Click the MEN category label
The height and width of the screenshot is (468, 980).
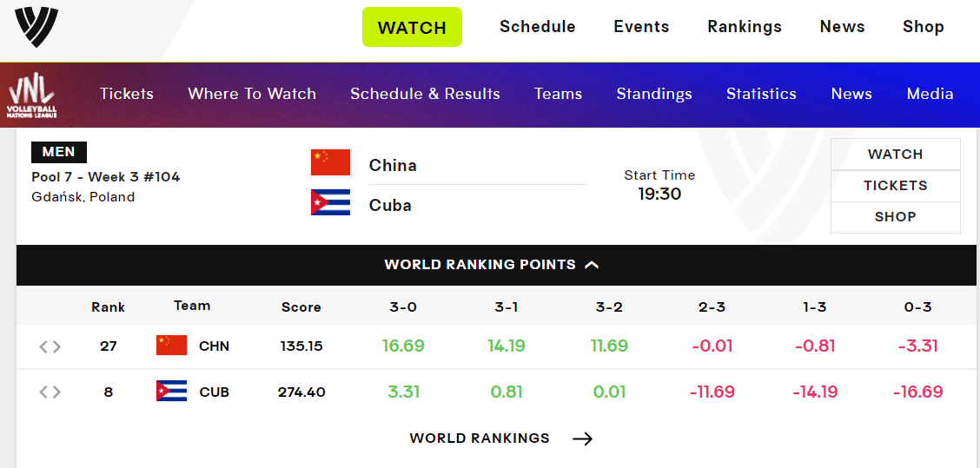point(59,152)
